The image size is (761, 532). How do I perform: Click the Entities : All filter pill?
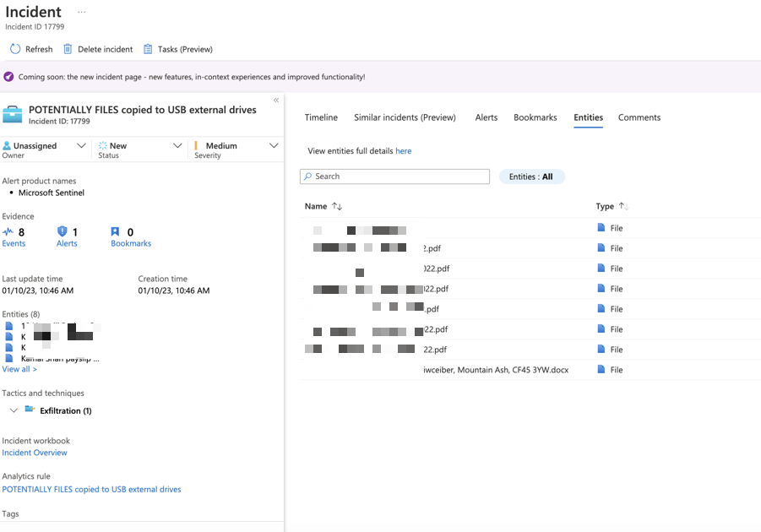531,176
